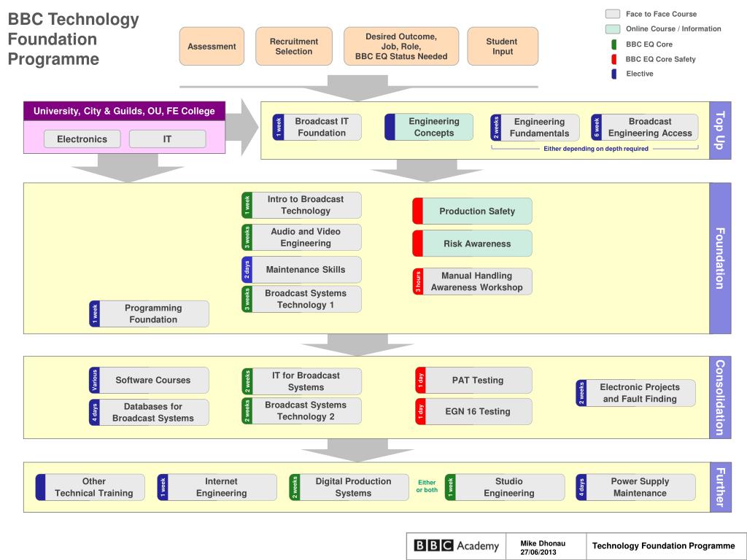Click the red 3 hours tag on Manual Handling
Image resolution: width=747 pixels, height=560 pixels.
click(x=418, y=281)
